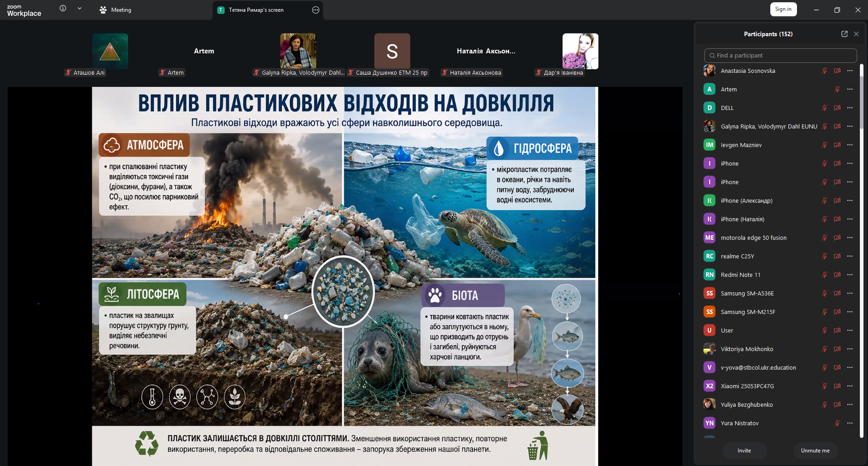Toggle Anastasia Sosnovska's microphone icon

825,71
